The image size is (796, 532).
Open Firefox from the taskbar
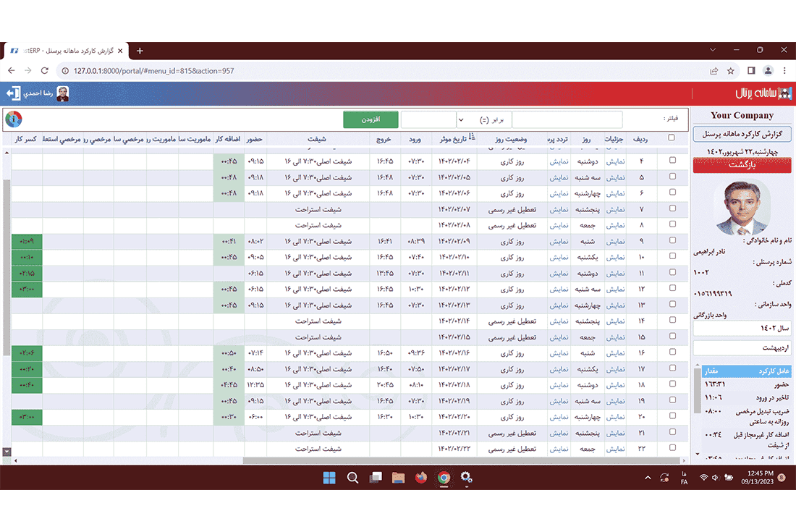click(x=420, y=478)
